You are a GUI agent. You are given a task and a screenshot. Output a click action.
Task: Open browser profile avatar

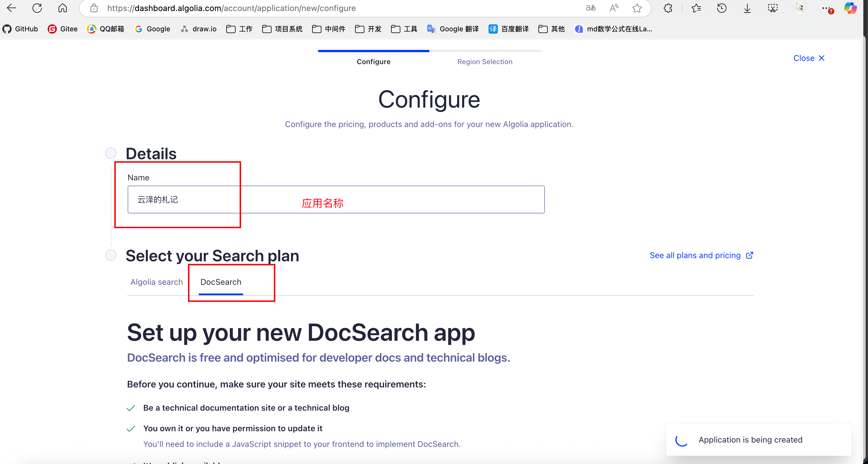click(799, 8)
